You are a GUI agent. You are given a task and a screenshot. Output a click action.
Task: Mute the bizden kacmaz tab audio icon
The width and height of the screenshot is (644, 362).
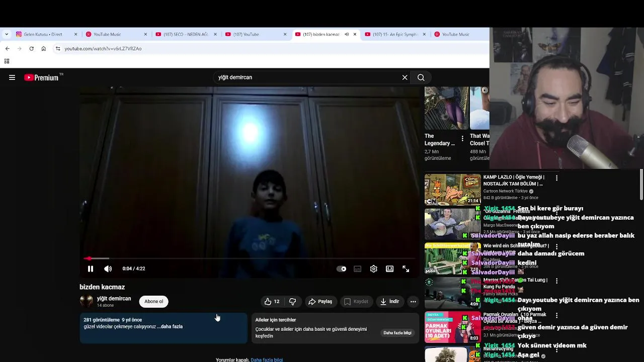347,34
